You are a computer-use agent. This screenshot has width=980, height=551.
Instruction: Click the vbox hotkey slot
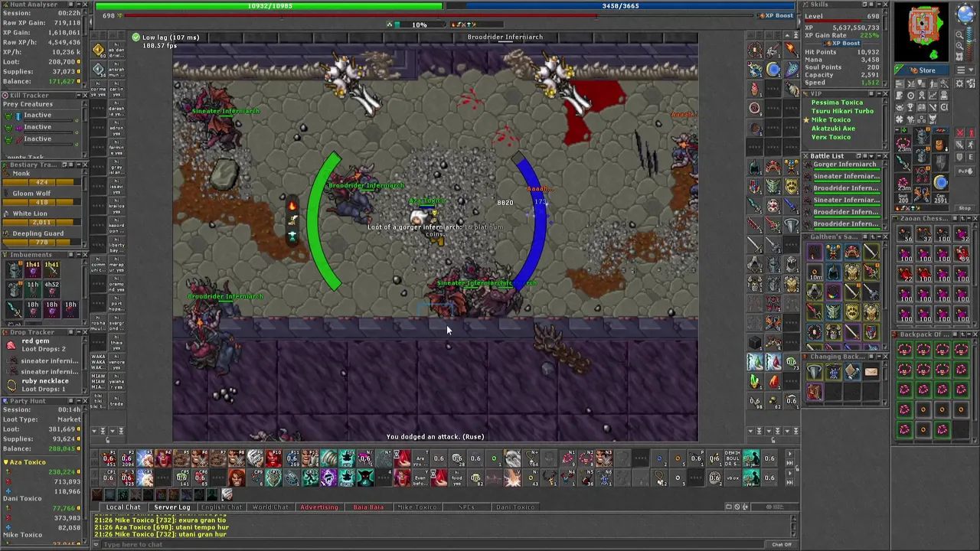click(x=733, y=478)
